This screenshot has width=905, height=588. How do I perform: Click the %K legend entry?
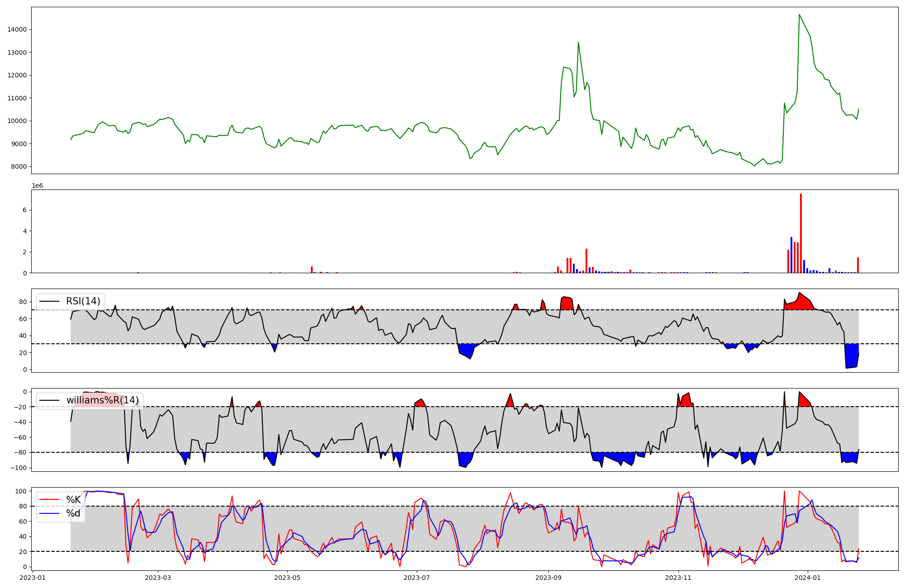pyautogui.click(x=73, y=500)
